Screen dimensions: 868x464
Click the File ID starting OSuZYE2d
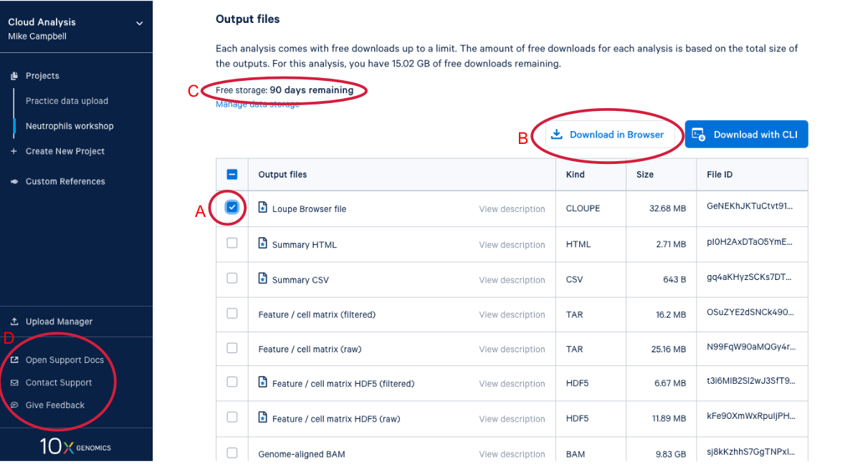coord(750,312)
